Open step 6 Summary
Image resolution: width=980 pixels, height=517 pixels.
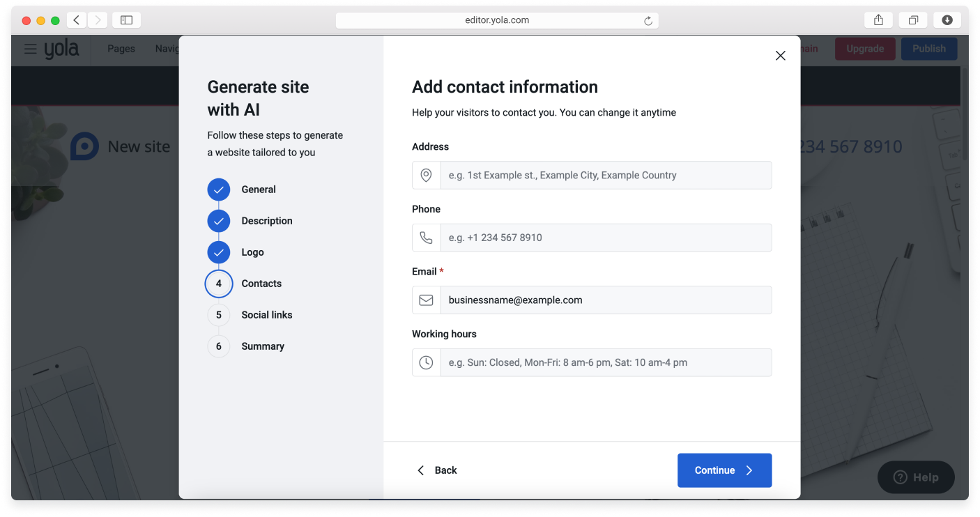click(262, 346)
